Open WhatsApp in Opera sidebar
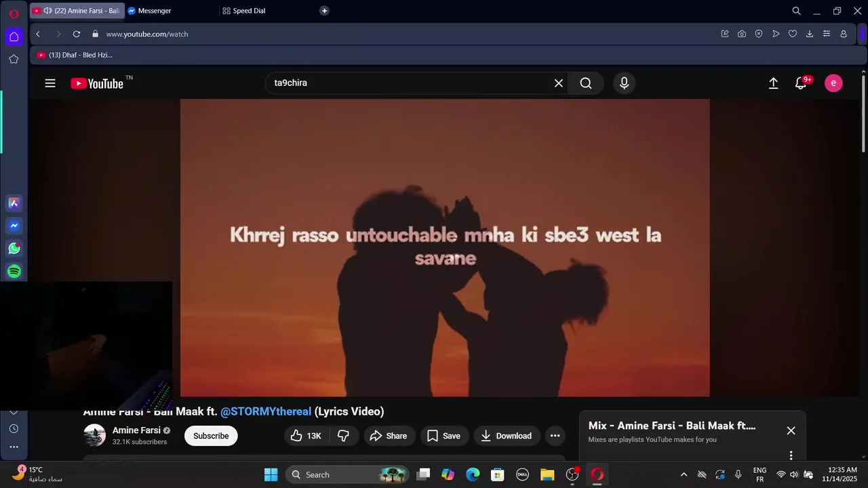This screenshot has height=488, width=868. pyautogui.click(x=14, y=249)
